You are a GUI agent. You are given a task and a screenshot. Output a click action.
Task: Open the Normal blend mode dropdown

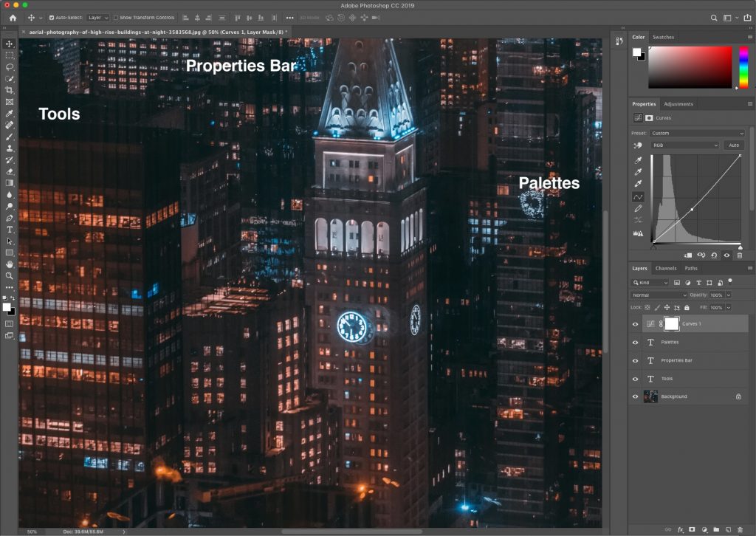tap(659, 295)
